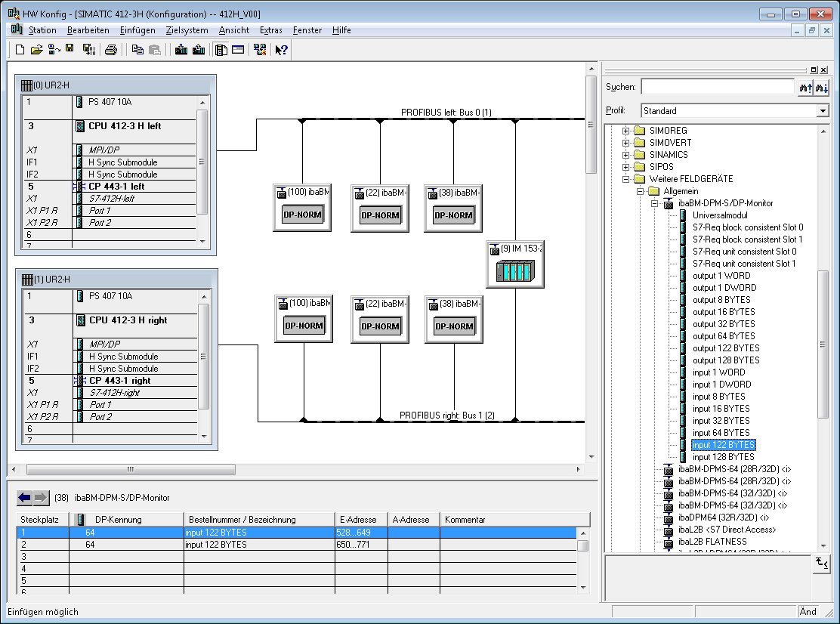Open the Station menu

point(42,30)
